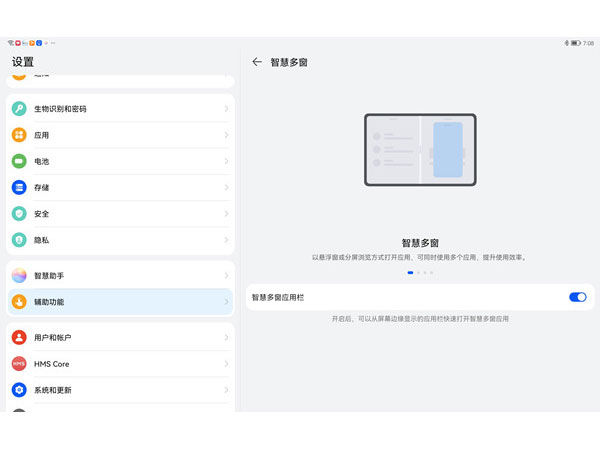Select the 智慧助手 text label
The image size is (600, 450).
pos(50,275)
